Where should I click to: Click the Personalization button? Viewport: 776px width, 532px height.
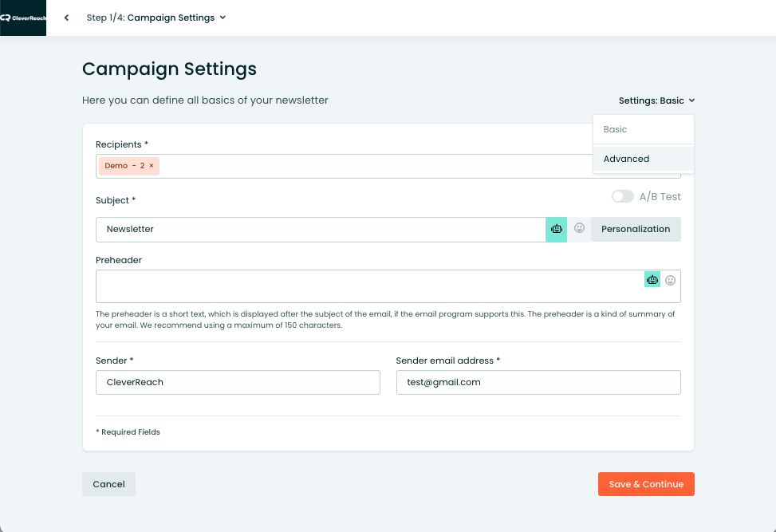(x=636, y=229)
